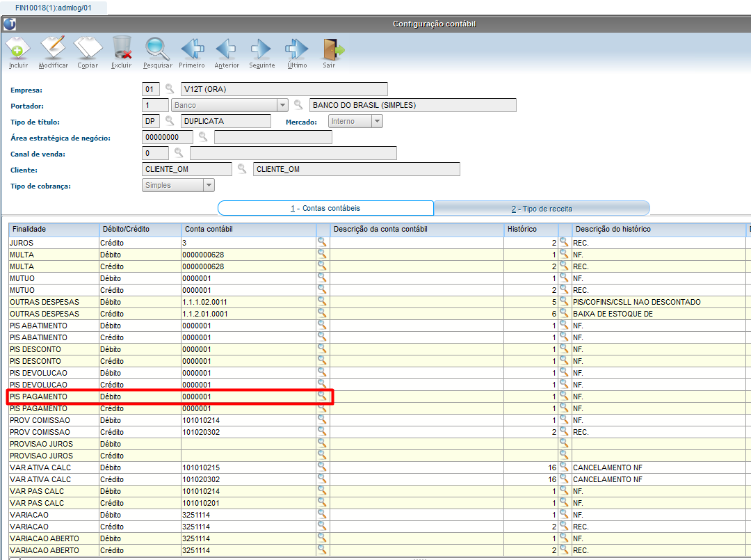Go to Primeiro record arrow

tap(192, 49)
